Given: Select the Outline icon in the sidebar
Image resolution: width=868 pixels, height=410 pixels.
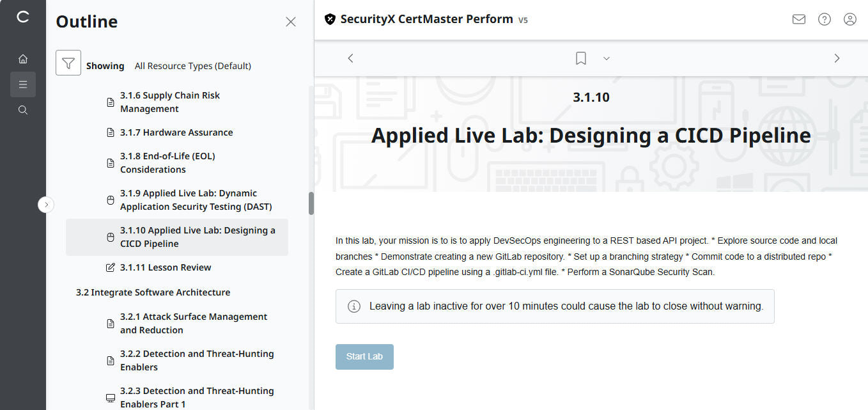Looking at the screenshot, I should (x=23, y=84).
